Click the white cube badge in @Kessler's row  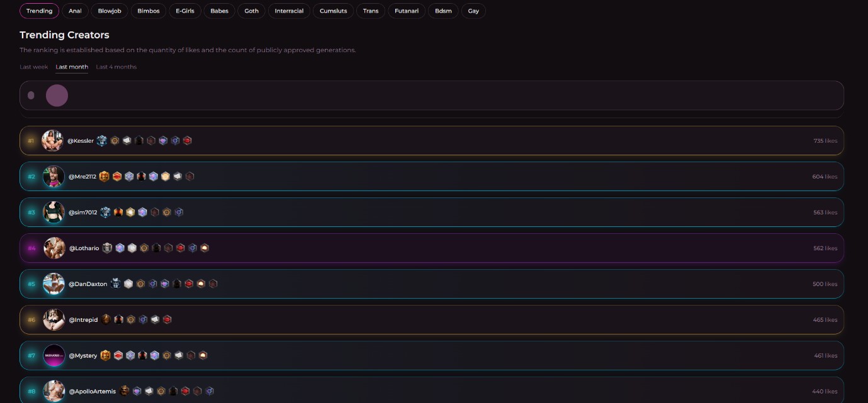(x=127, y=141)
